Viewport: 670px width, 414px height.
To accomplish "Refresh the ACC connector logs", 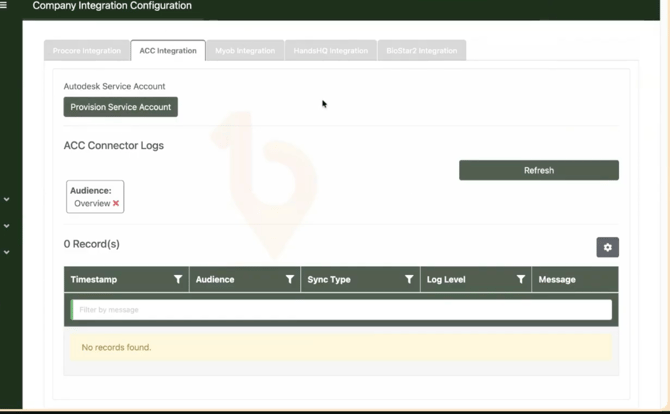I will (x=539, y=170).
